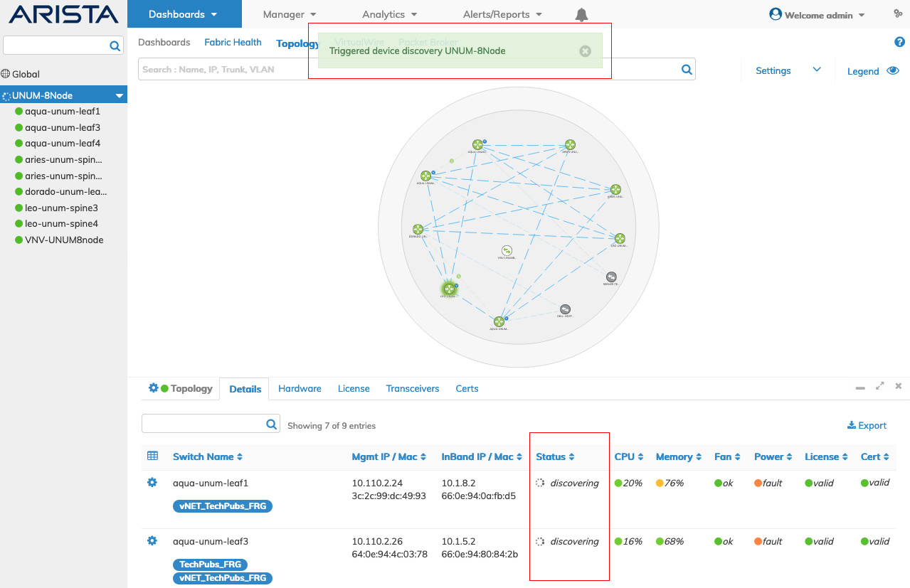Select aqua-unum-leaf3 in the sidebar tree

[x=63, y=128]
